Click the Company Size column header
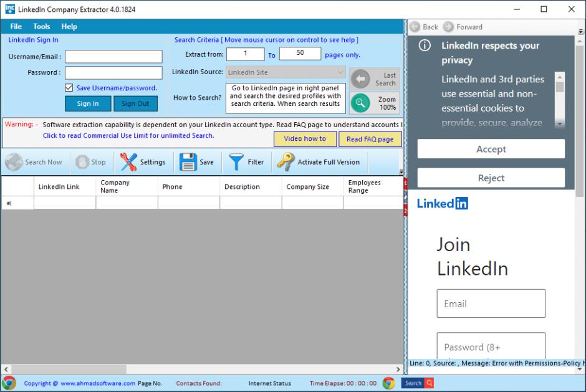Image resolution: width=586 pixels, height=392 pixels. pos(313,186)
